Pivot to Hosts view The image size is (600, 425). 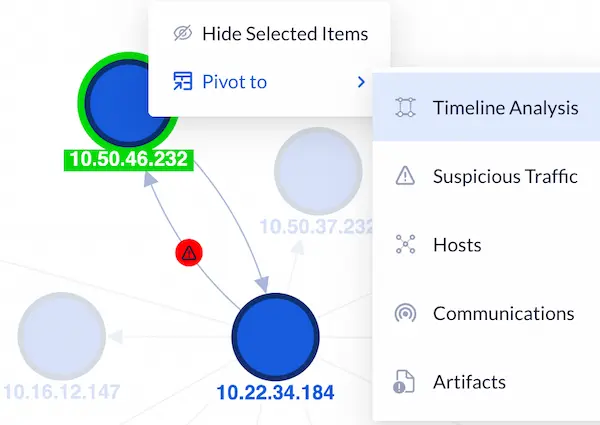486,244
